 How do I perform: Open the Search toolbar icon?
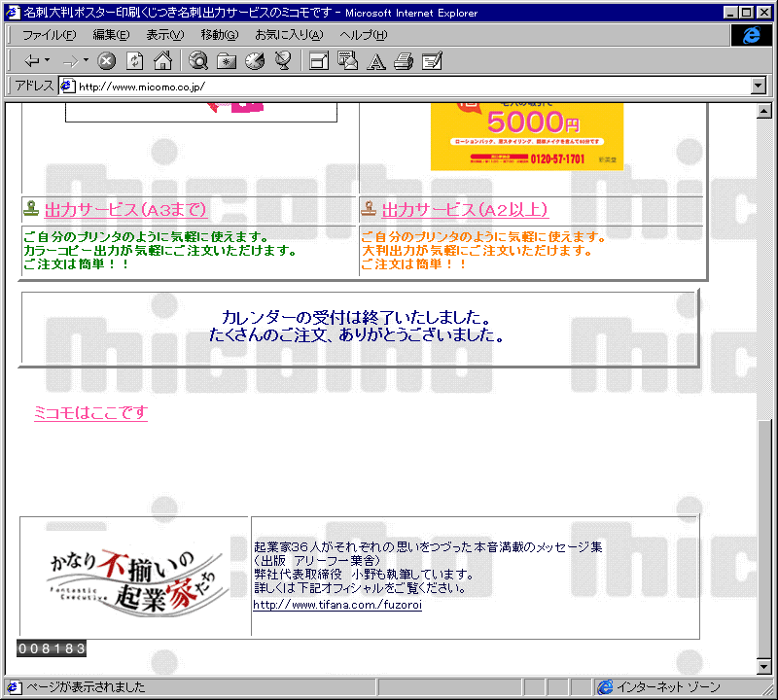tap(198, 61)
